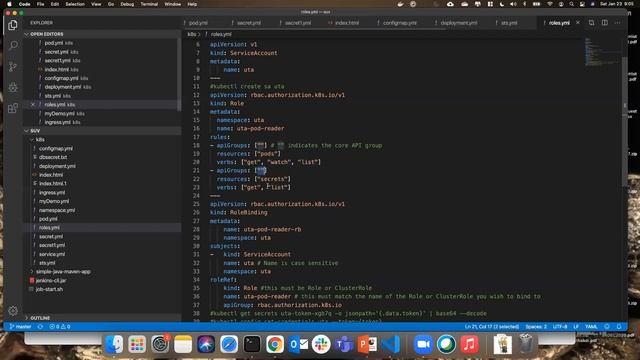
Task: Open Music from the Dock
Action: [469, 344]
